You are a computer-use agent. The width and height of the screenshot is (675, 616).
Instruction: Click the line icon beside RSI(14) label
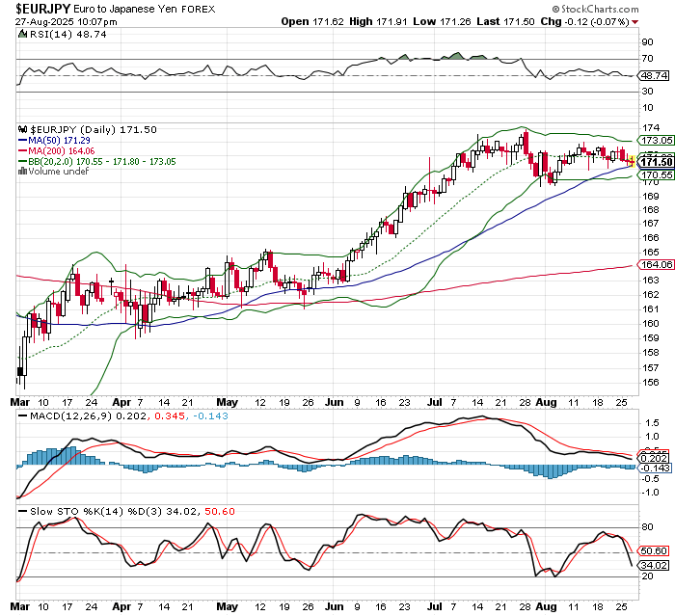pyautogui.click(x=22, y=32)
